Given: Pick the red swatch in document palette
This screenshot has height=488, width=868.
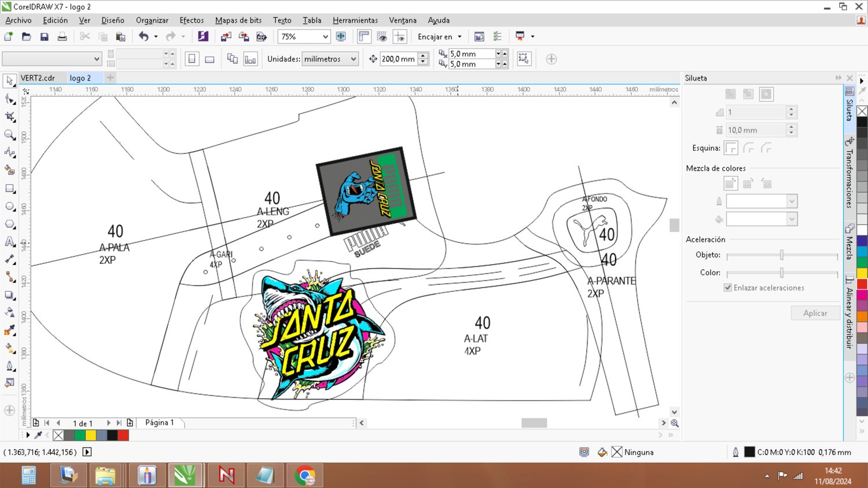Looking at the screenshot, I should (123, 435).
